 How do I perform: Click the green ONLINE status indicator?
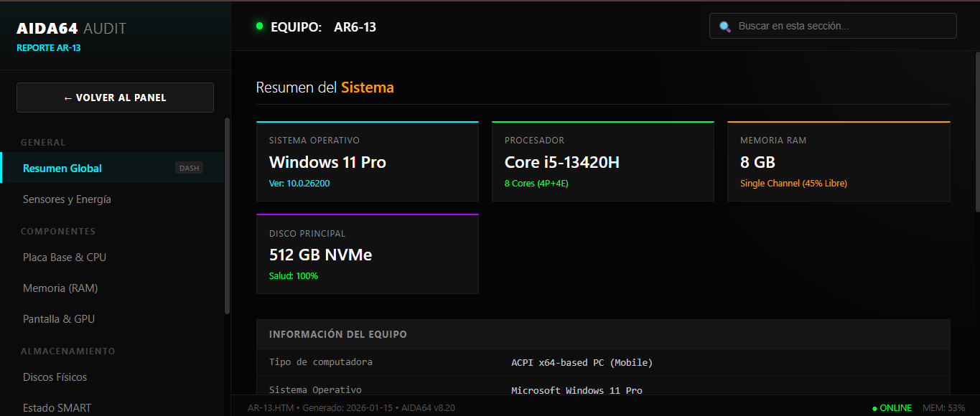click(x=892, y=408)
